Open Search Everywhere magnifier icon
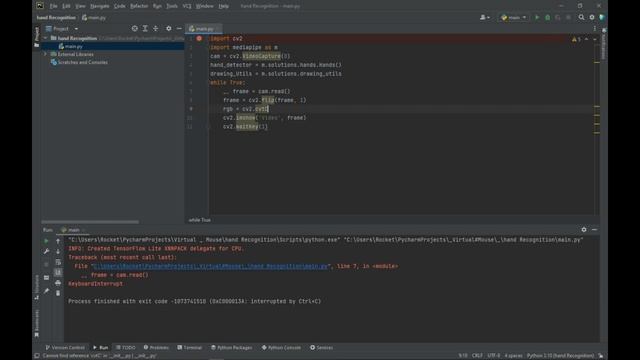Image resolution: width=640 pixels, height=360 pixels. coord(581,17)
